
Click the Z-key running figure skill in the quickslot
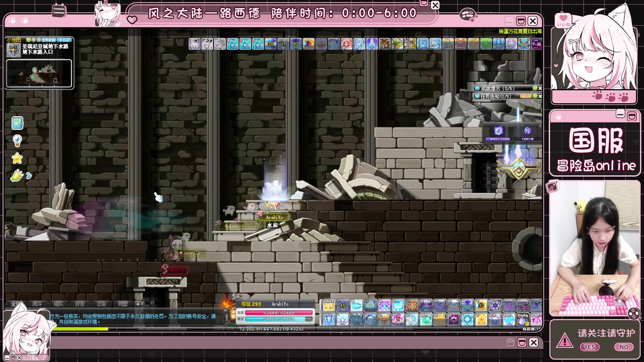point(412,319)
